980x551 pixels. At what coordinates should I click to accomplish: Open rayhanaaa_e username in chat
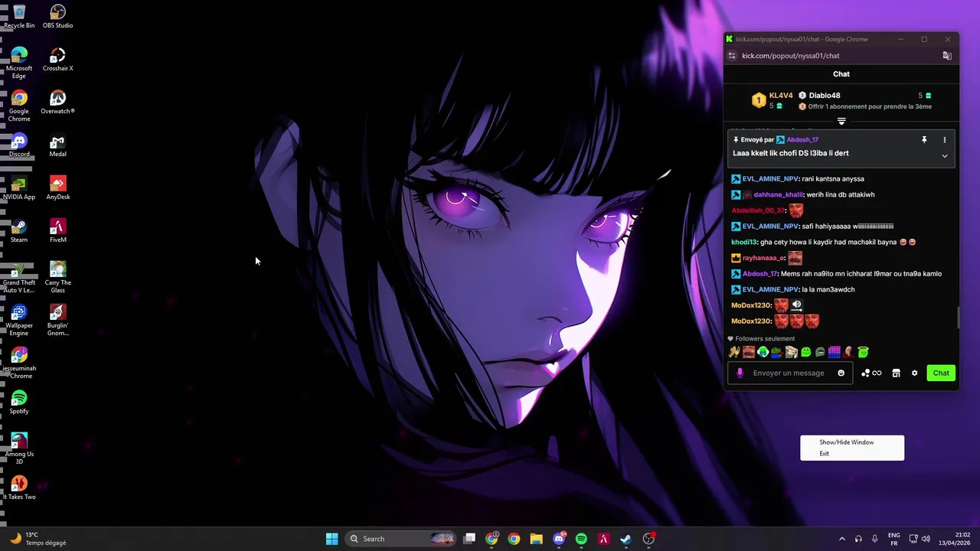[763, 258]
